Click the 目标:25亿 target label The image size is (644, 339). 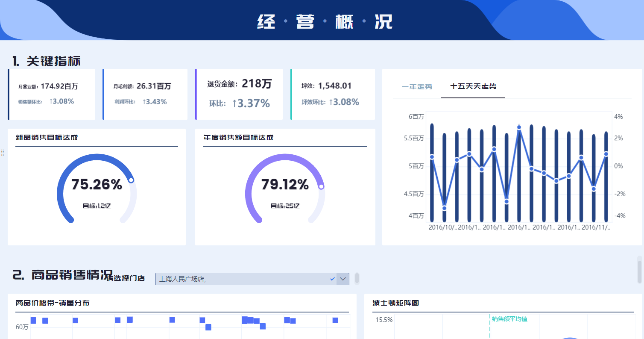pos(285,205)
